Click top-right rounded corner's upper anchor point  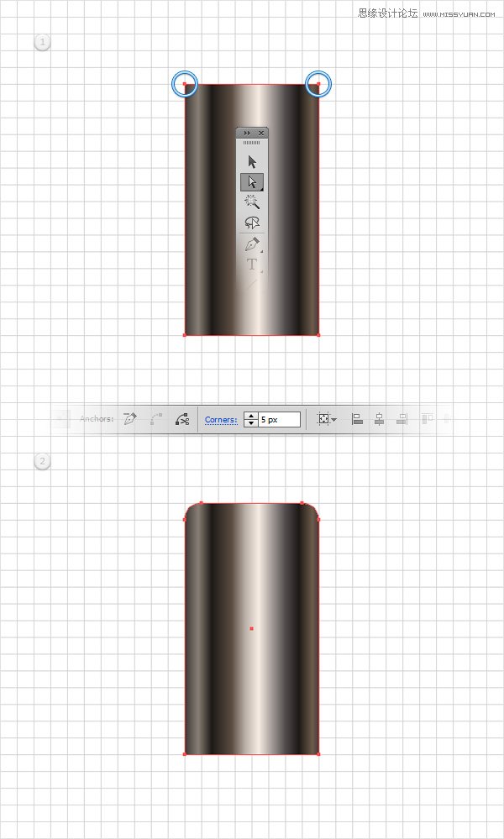(302, 503)
